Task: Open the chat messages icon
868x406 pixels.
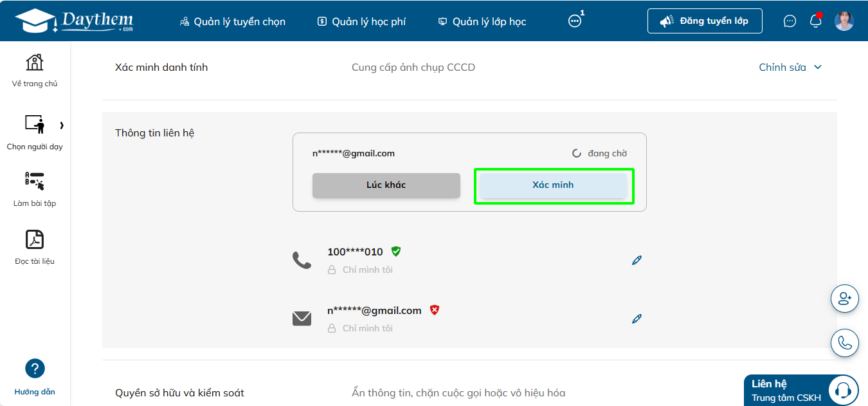Action: point(790,21)
